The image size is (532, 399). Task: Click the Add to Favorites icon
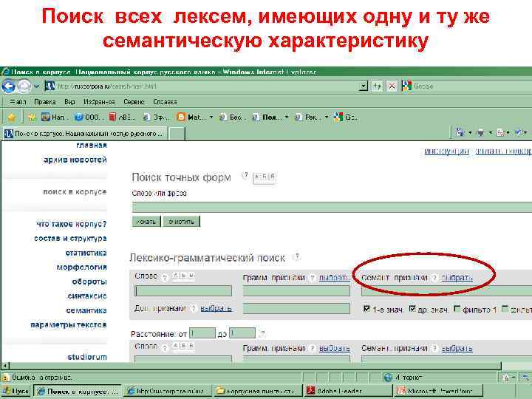32,117
